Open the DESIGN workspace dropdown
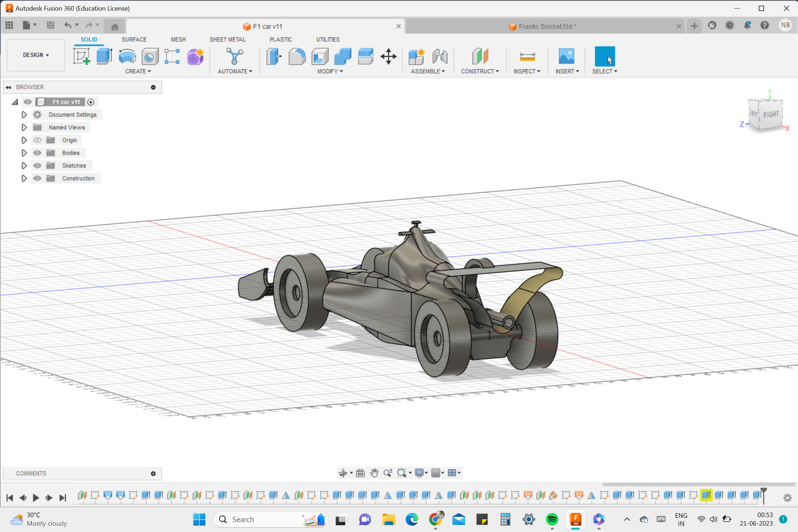This screenshot has height=532, width=798. click(35, 55)
